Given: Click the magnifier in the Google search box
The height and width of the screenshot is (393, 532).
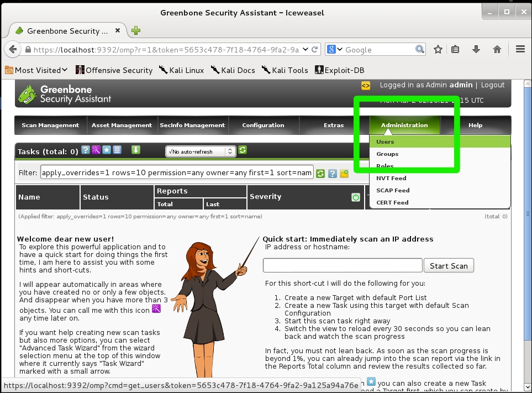Looking at the screenshot, I should 420,50.
